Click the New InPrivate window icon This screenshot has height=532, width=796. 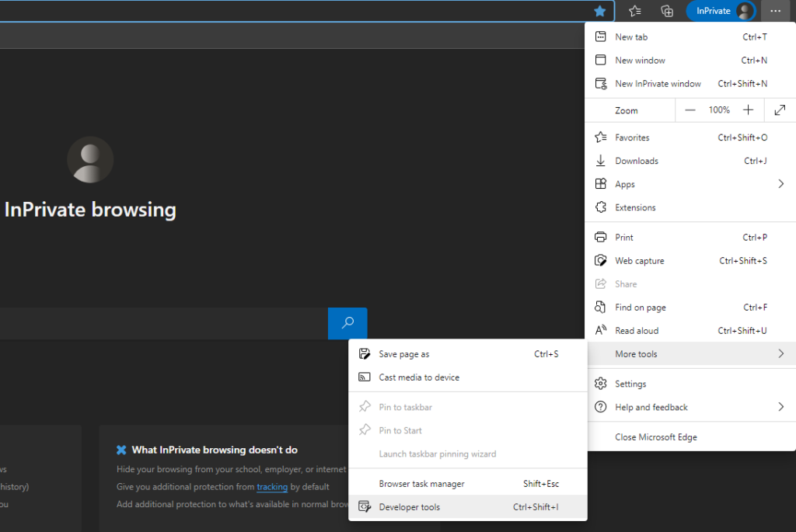pos(601,83)
